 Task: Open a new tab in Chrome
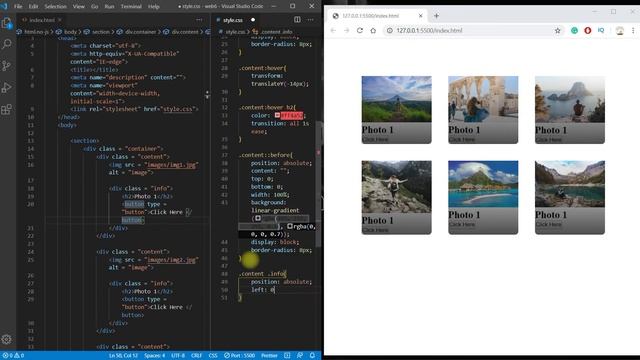point(436,16)
